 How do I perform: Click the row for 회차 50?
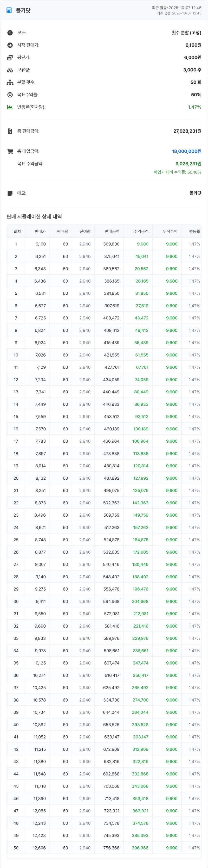click(x=104, y=848)
